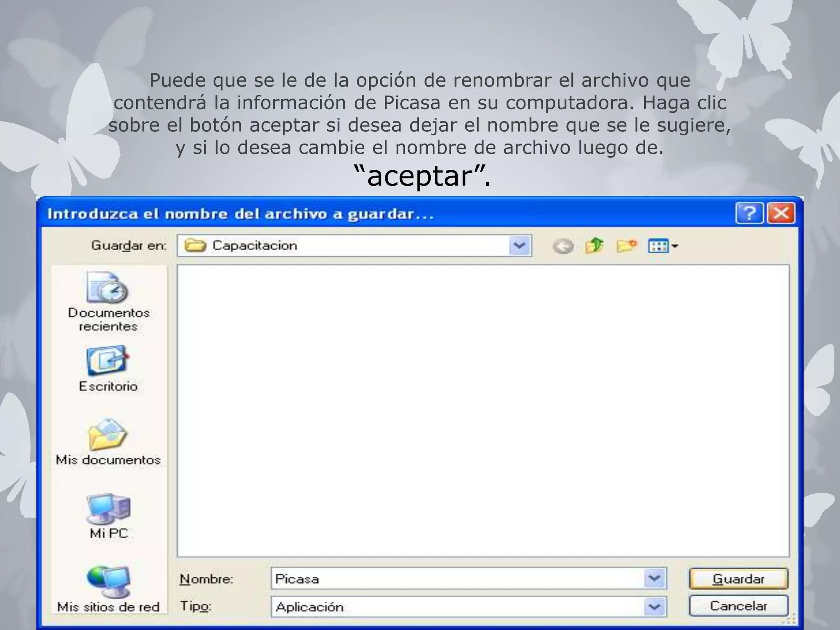Click the help question mark button
Image resolution: width=840 pixels, height=630 pixels.
pyautogui.click(x=749, y=214)
